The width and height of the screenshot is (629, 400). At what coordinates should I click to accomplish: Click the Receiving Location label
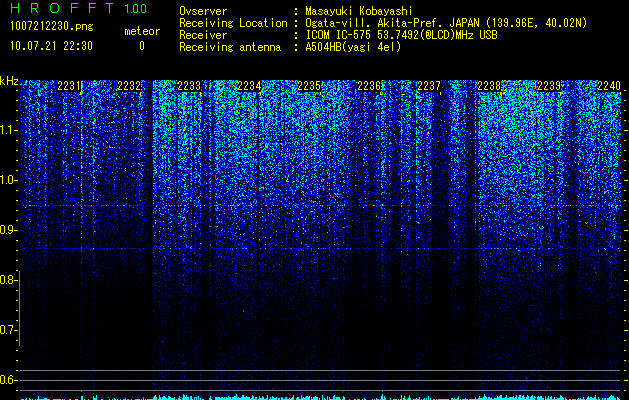[233, 23]
